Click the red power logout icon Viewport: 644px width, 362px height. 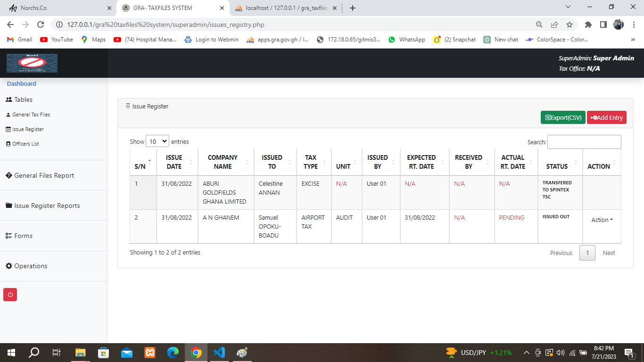click(10, 295)
